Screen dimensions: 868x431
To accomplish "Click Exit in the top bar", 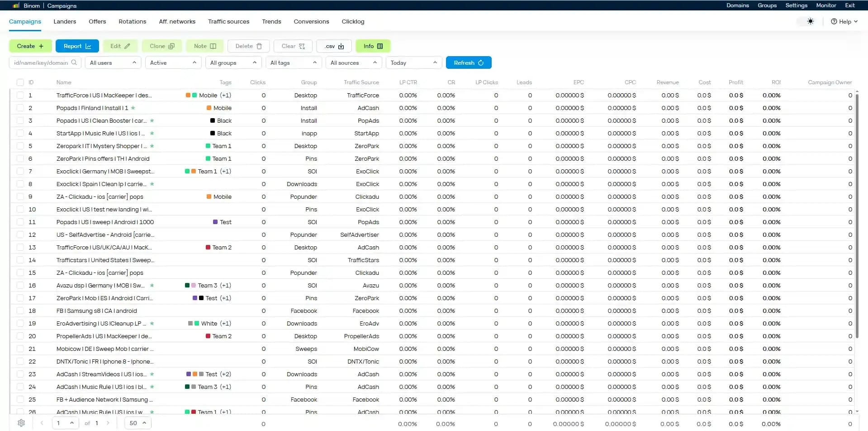I will tap(850, 5).
